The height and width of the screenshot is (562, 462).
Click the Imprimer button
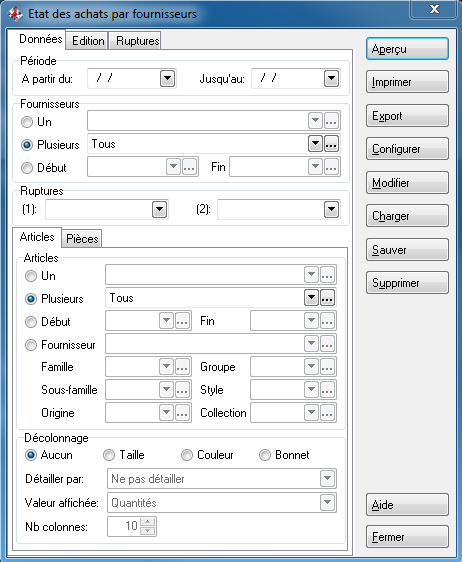pos(408,82)
